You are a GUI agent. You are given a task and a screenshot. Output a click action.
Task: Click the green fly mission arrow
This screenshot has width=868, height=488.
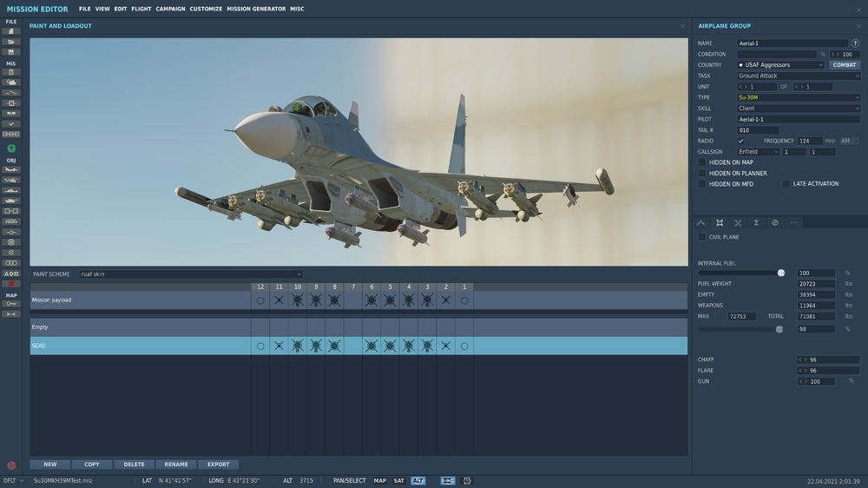pyautogui.click(x=11, y=148)
